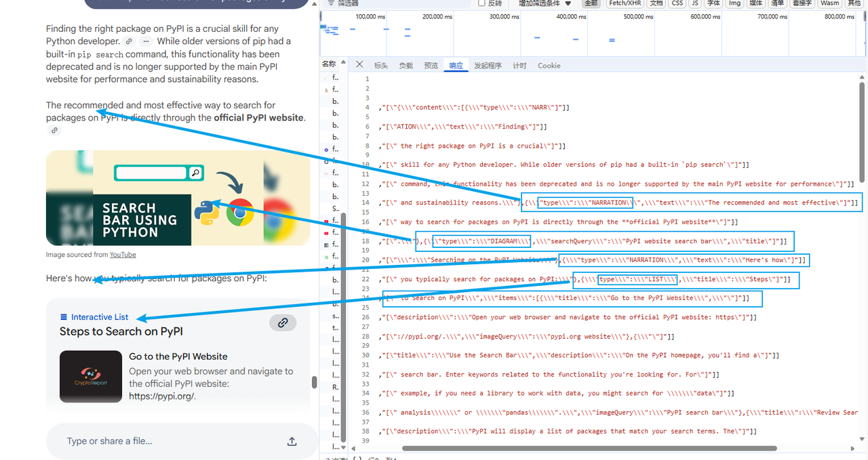
Task: Open the Cookie tab
Action: pyautogui.click(x=549, y=66)
